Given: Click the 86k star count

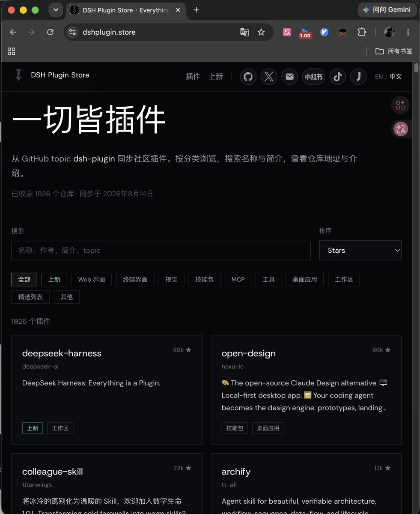Looking at the screenshot, I should point(381,350).
